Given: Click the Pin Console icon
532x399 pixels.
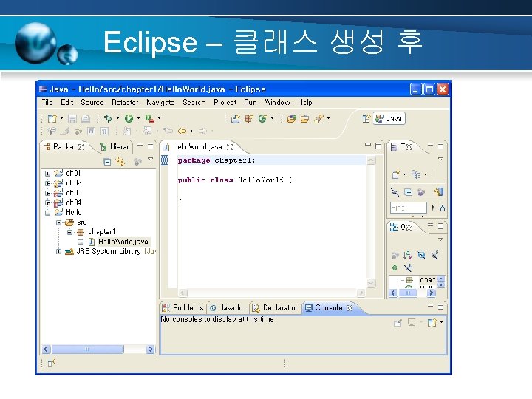Looking at the screenshot, I should [x=398, y=323].
